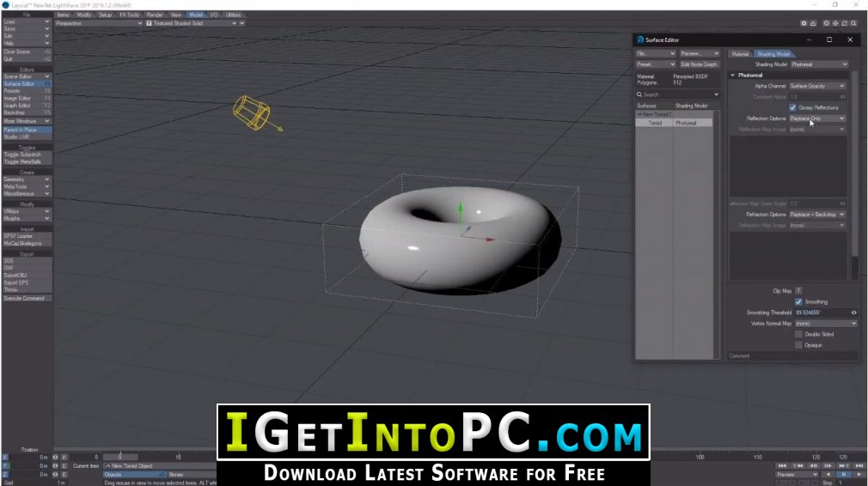Open the Refraction Options dropdown
Screen dimensions: 868x486
tap(817, 215)
